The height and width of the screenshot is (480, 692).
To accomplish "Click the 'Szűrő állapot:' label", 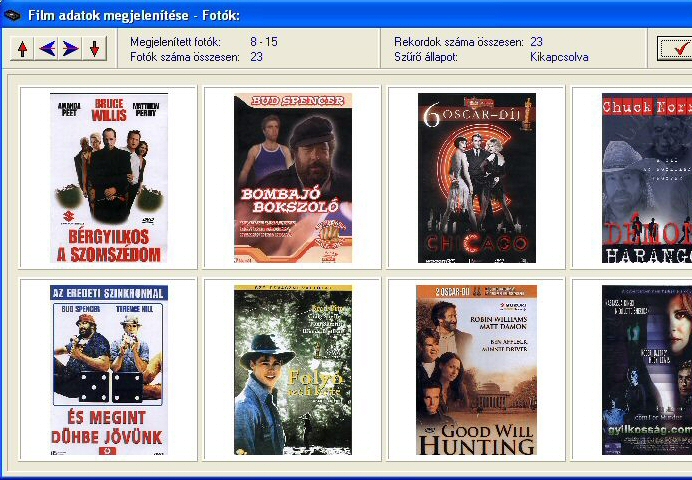I will (426, 57).
